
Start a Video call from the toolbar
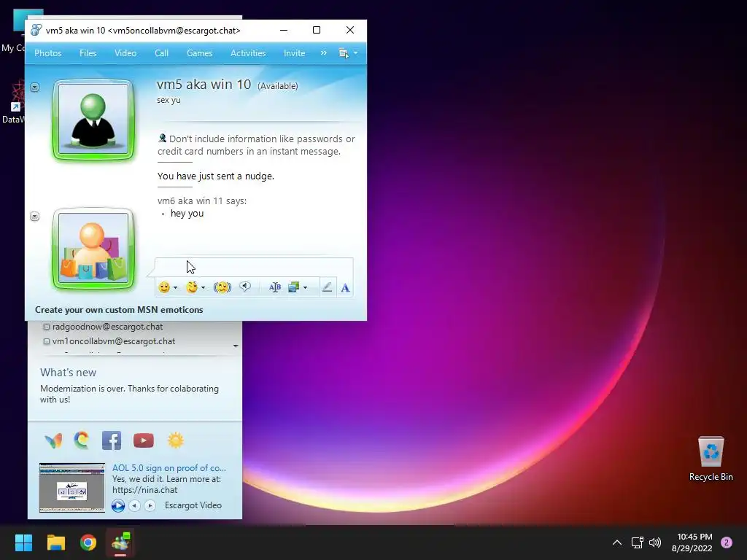click(125, 52)
